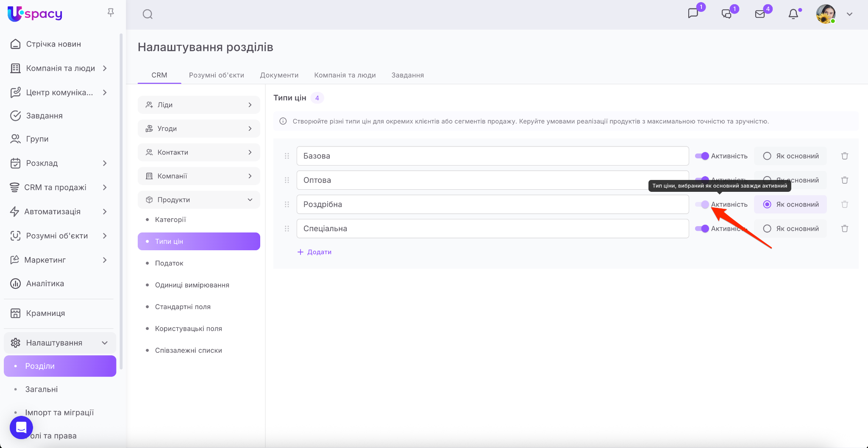The image size is (868, 448).
Task: Switch to the Розумні об'єкти tab
Action: point(216,75)
